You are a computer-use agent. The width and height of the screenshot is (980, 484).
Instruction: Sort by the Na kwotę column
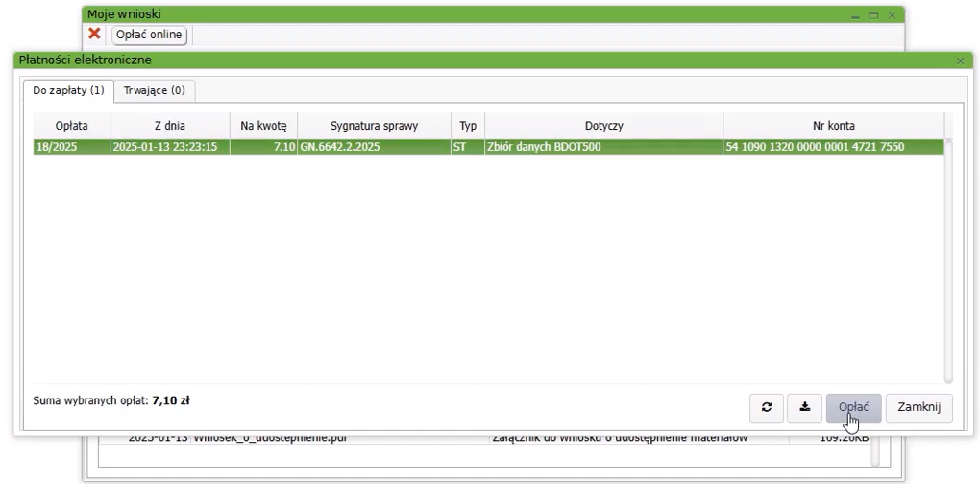click(x=263, y=126)
